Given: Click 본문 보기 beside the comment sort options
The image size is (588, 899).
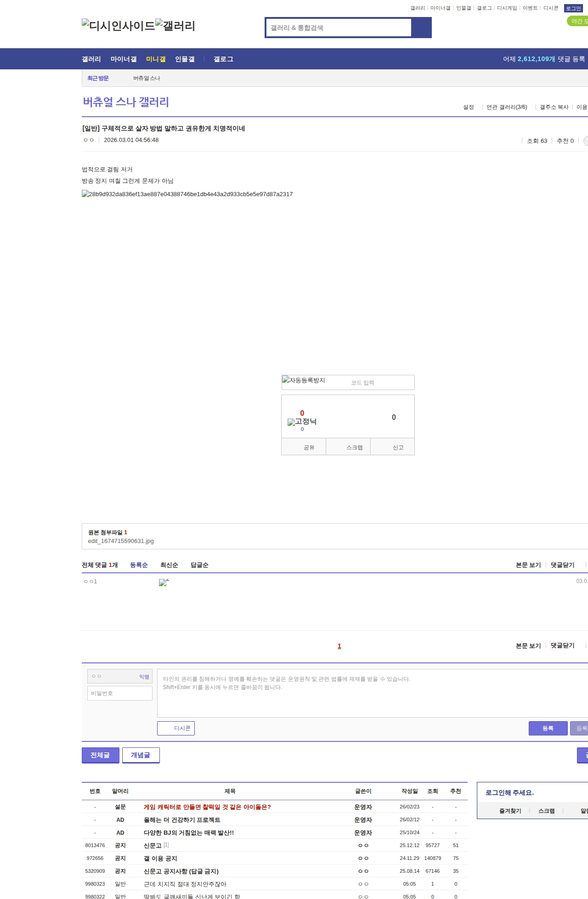Looking at the screenshot, I should coord(528,565).
